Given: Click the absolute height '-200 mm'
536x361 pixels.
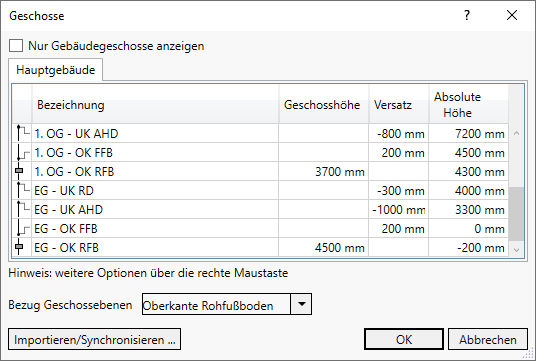Looking at the screenshot, I should tap(468, 248).
